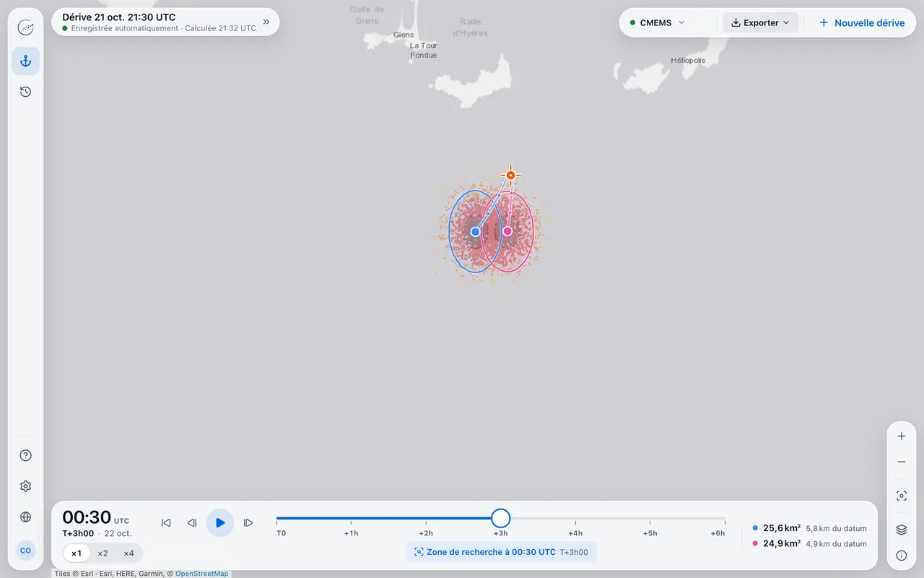Screen dimensions: 924x578
Task: Open the Exporter dropdown menu
Action: [x=761, y=23]
